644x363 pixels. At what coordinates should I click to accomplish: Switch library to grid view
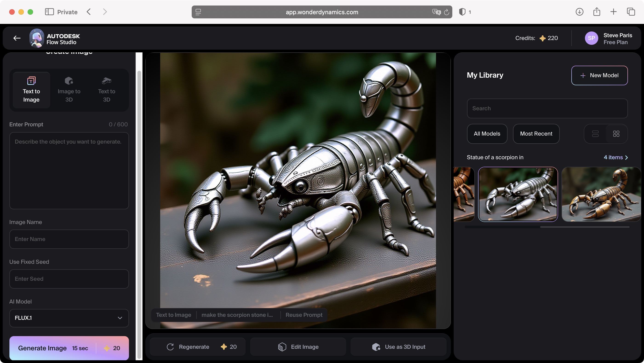click(x=616, y=134)
